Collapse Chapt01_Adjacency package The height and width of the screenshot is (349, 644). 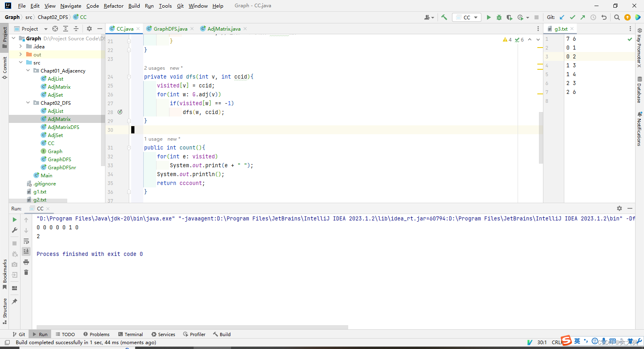pyautogui.click(x=28, y=71)
